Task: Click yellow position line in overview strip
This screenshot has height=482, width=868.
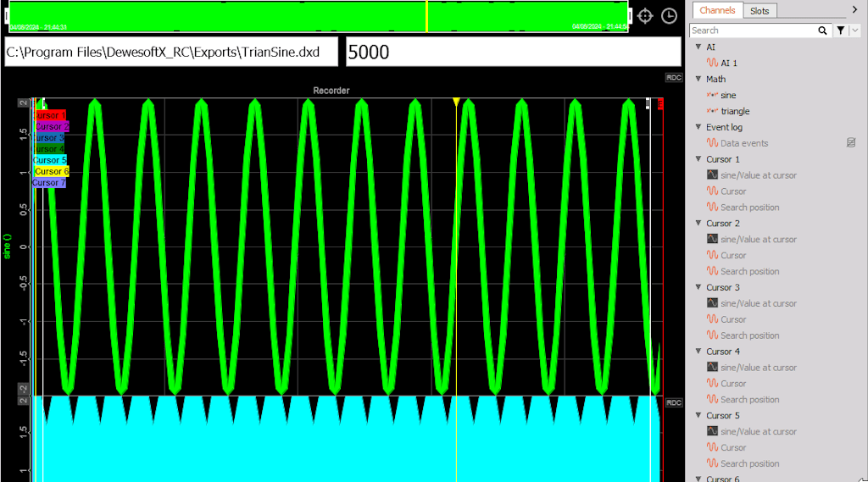Action: coord(427,16)
